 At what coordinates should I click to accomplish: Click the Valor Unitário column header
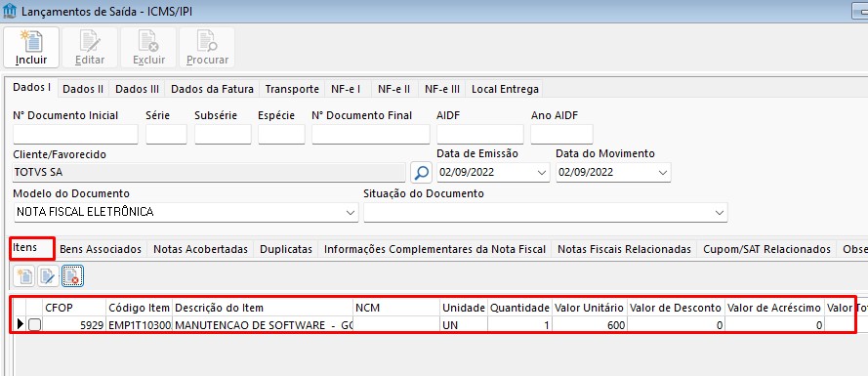coord(590,308)
